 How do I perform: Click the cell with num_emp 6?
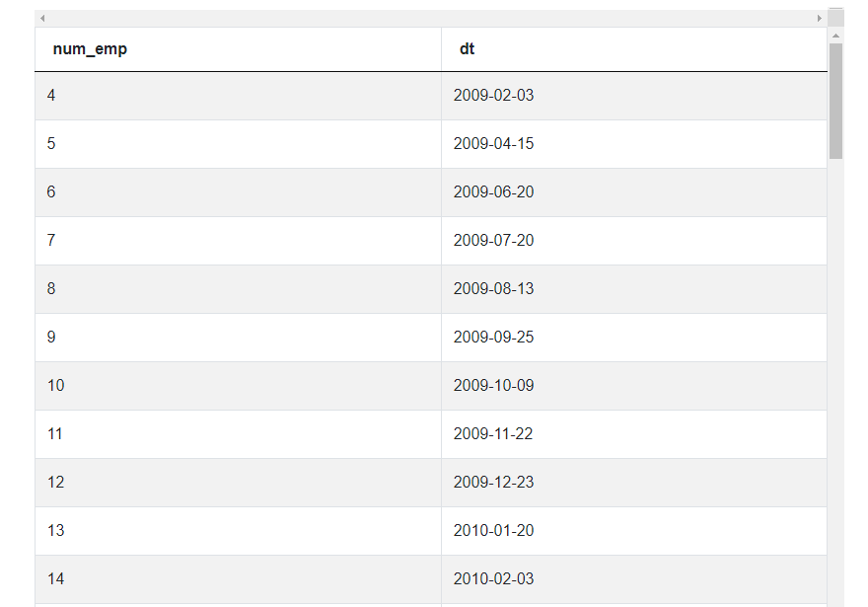[x=238, y=192]
